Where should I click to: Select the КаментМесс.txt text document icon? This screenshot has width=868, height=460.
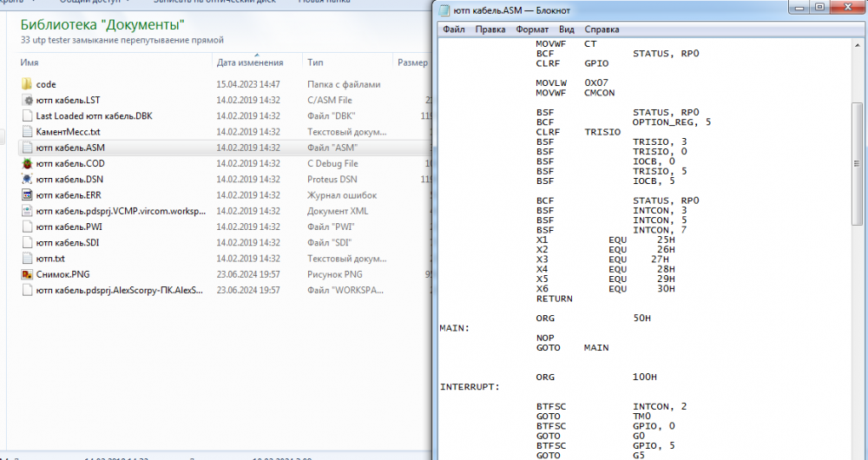tap(26, 132)
